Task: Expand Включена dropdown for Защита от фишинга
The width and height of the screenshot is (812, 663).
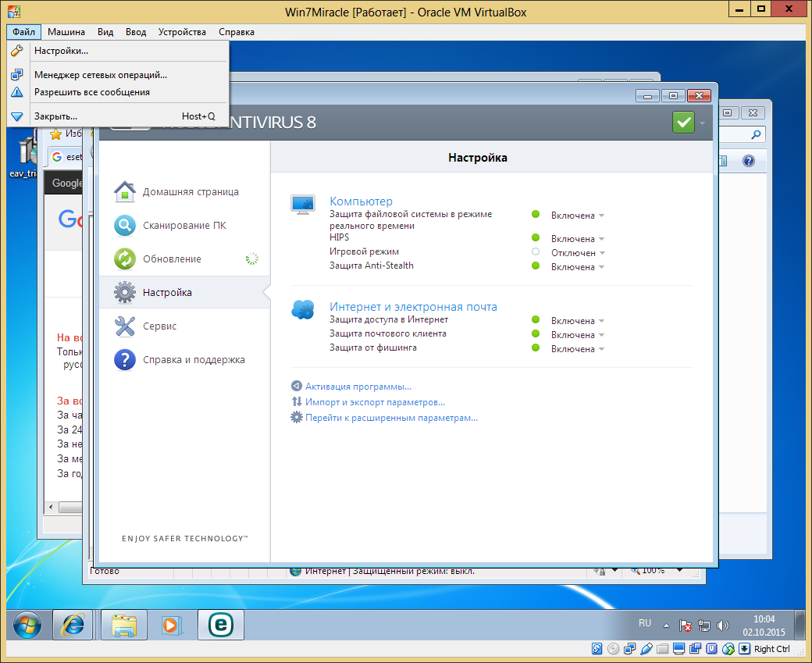Action: (578, 348)
